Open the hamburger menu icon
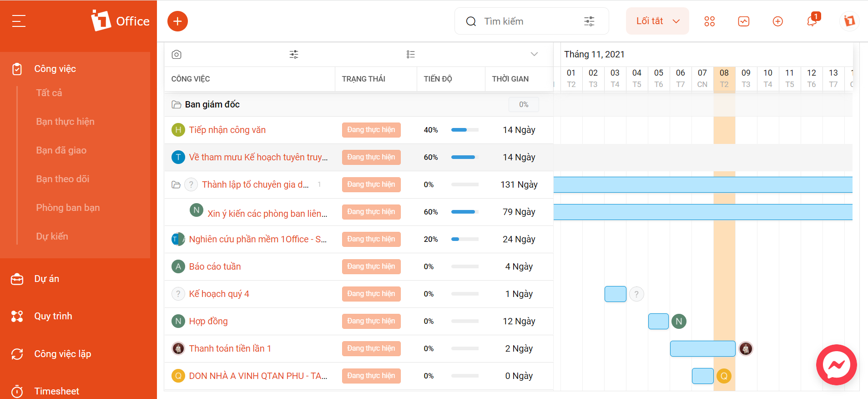This screenshot has width=868, height=399. [x=19, y=21]
